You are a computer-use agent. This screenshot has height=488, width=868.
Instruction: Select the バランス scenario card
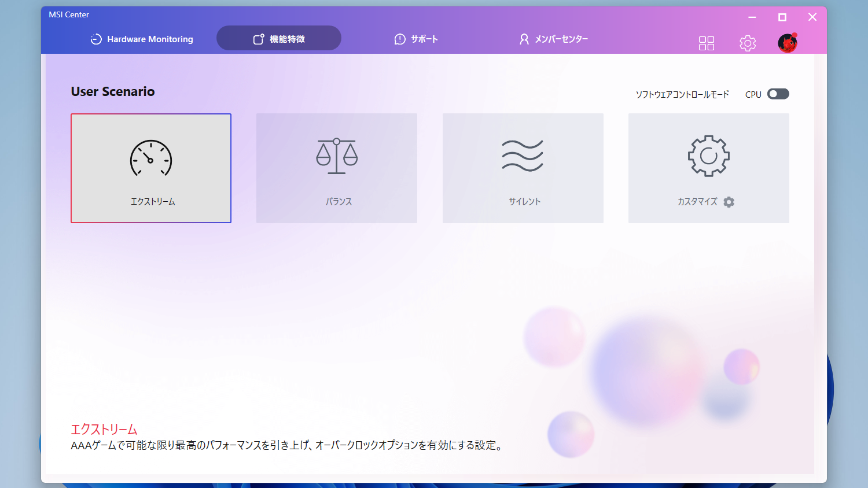click(x=337, y=168)
